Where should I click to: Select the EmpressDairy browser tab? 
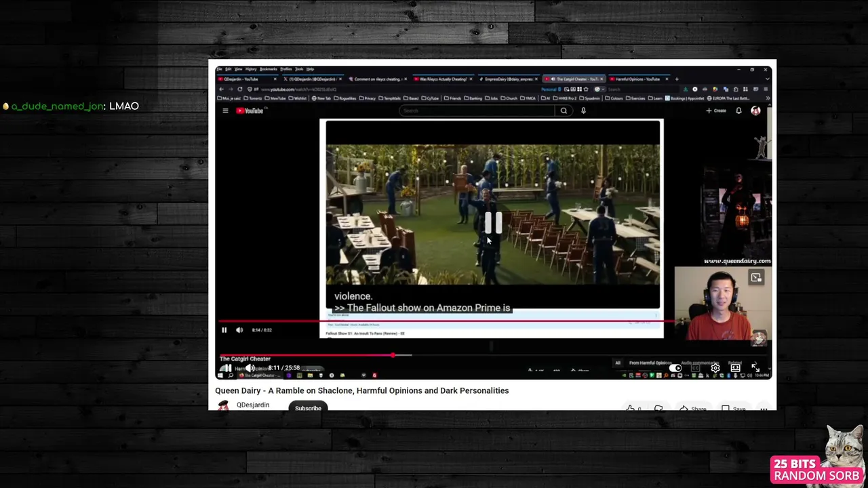click(508, 79)
